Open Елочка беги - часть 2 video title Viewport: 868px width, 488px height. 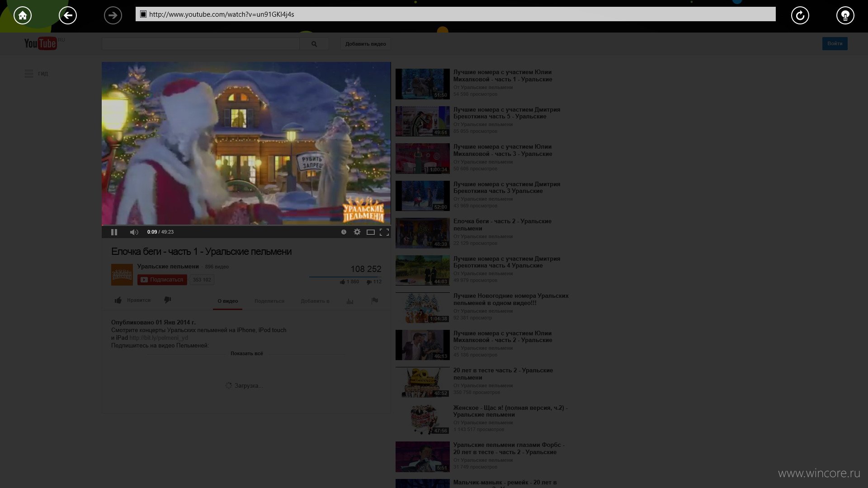click(x=502, y=225)
